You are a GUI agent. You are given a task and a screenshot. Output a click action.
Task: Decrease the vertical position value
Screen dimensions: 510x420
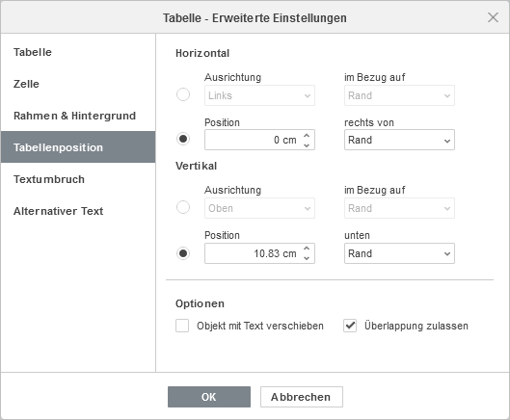pos(307,258)
